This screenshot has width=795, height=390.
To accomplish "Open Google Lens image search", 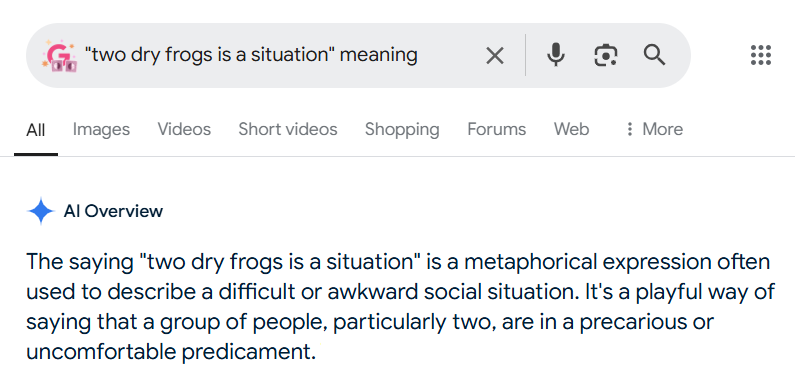I will [x=605, y=55].
